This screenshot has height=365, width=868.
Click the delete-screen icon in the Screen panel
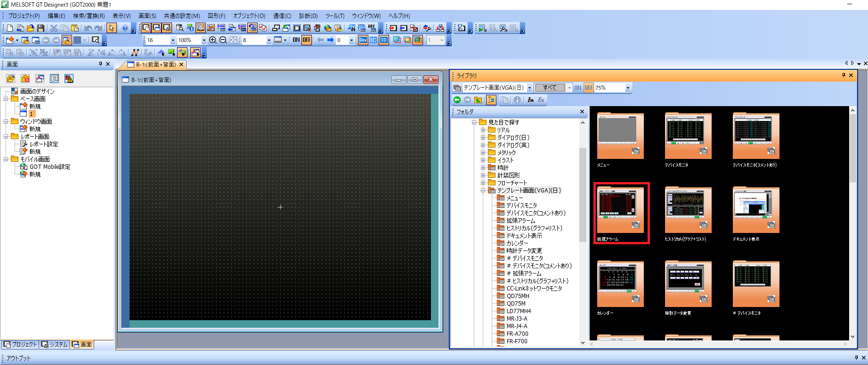25,79
